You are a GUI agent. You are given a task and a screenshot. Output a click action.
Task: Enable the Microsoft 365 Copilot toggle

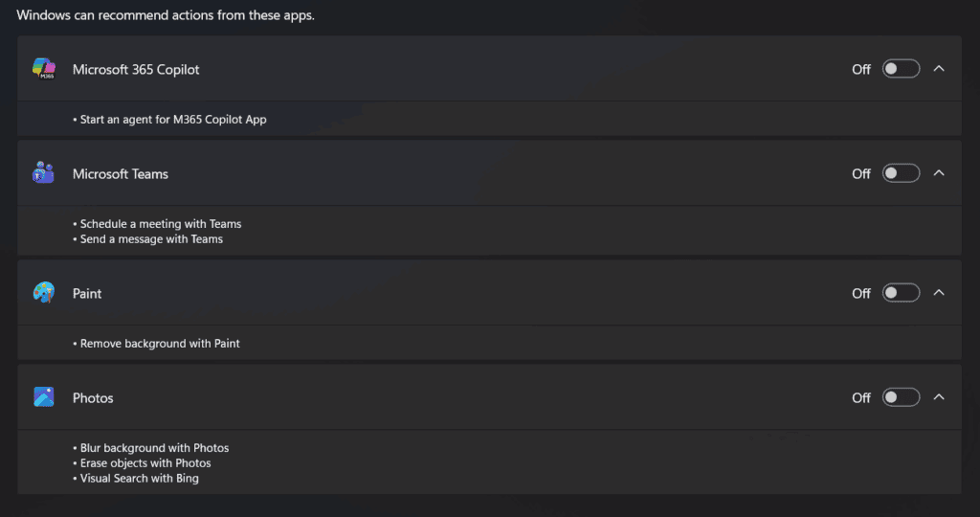coord(901,69)
